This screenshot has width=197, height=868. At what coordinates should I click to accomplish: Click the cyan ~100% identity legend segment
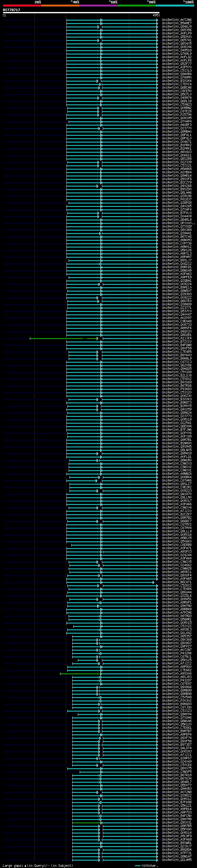(175, 6)
